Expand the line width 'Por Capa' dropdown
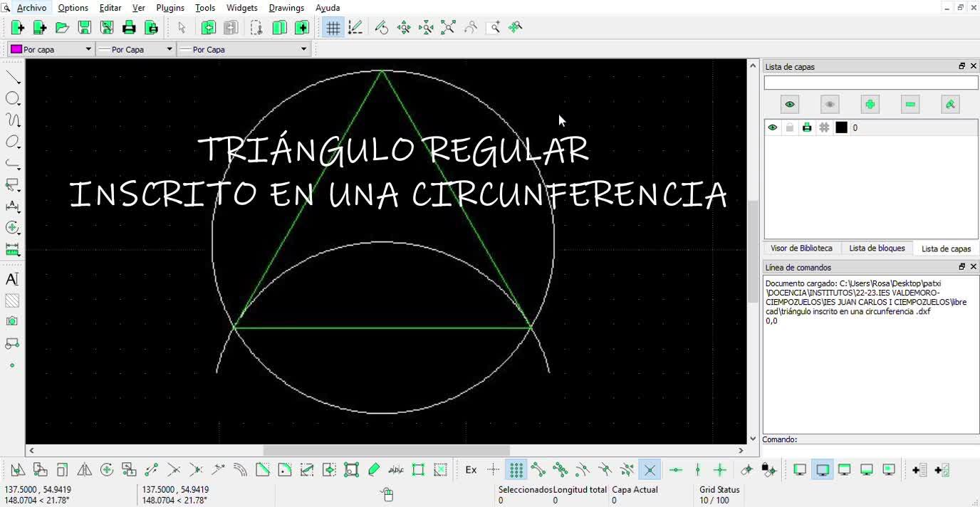Viewport: 980px width, 507px height. [135, 49]
